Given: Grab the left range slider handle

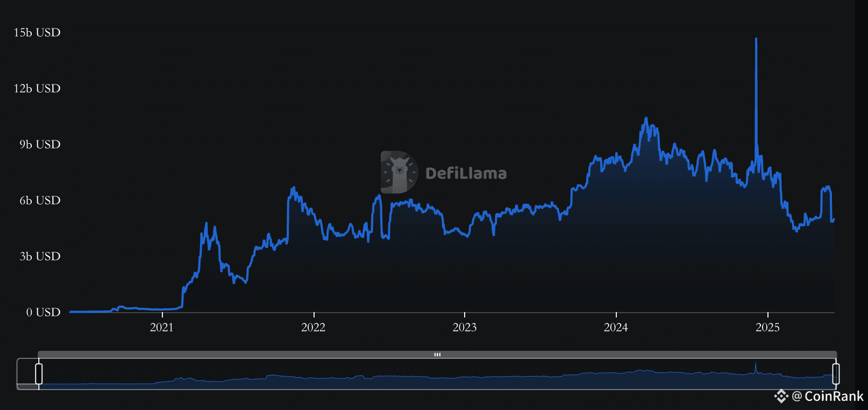Looking at the screenshot, I should tap(39, 374).
